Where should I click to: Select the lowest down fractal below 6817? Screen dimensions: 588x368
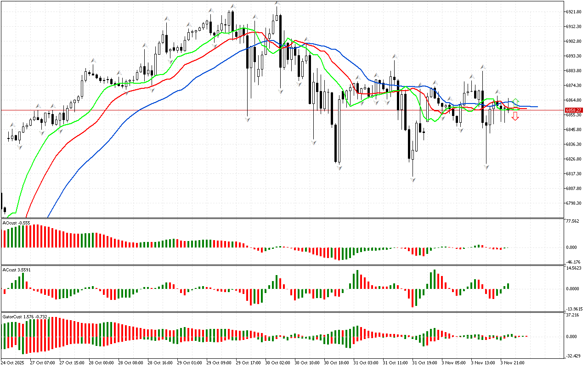414,180
